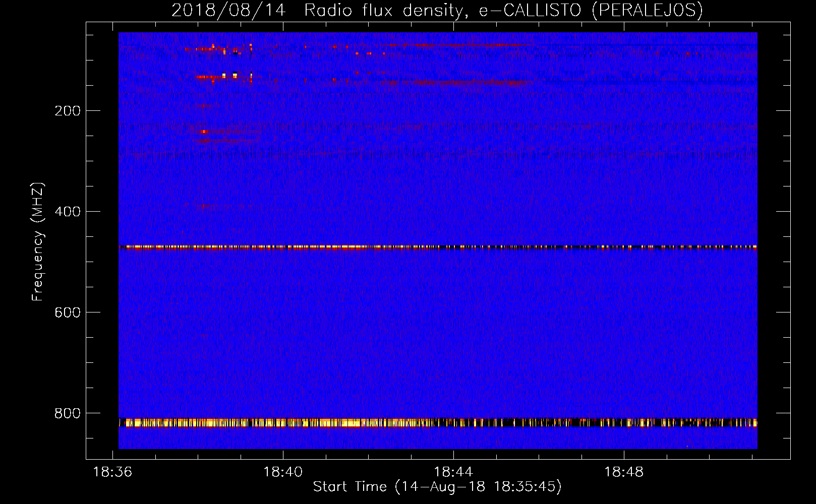Screen dimensions: 816x504
Task: Click the 'Frequency (MHZ)' axis label
Action: [x=38, y=242]
